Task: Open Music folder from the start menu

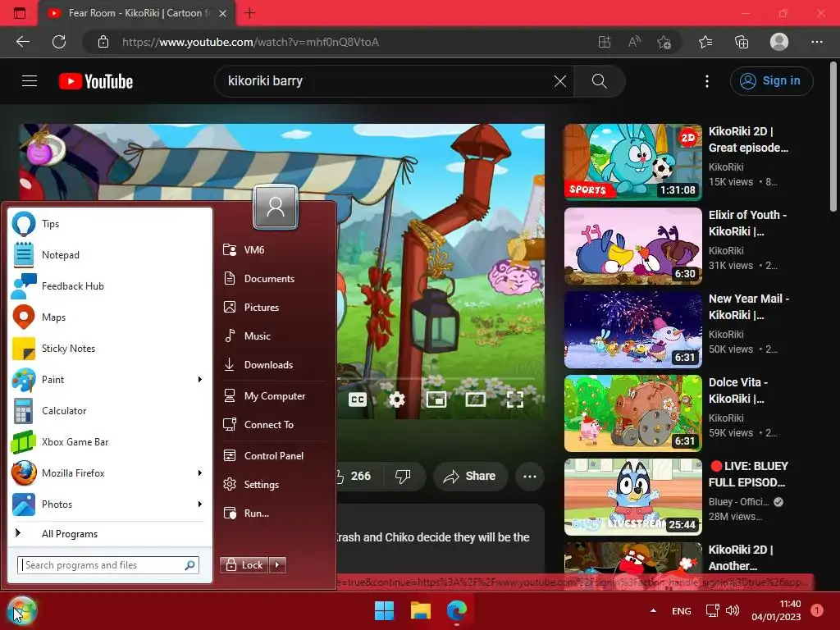Action: 273,336
